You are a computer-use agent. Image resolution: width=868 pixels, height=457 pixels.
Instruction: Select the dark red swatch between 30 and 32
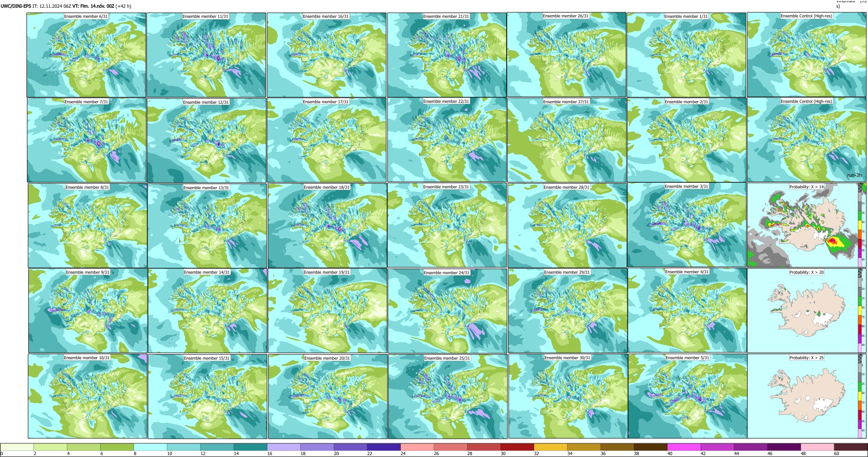pos(517,447)
